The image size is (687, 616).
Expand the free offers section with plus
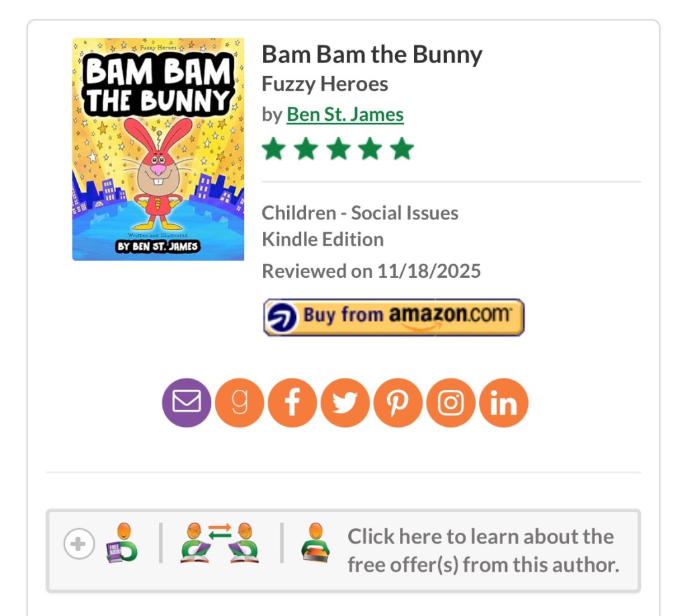[78, 544]
